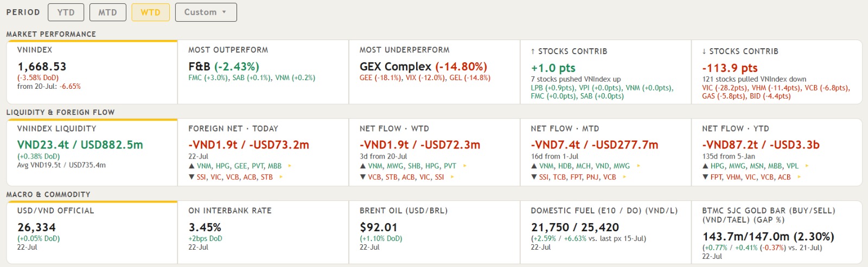This screenshot has height=267, width=868.
Task: Switch the period to YTD
Action: click(x=66, y=12)
